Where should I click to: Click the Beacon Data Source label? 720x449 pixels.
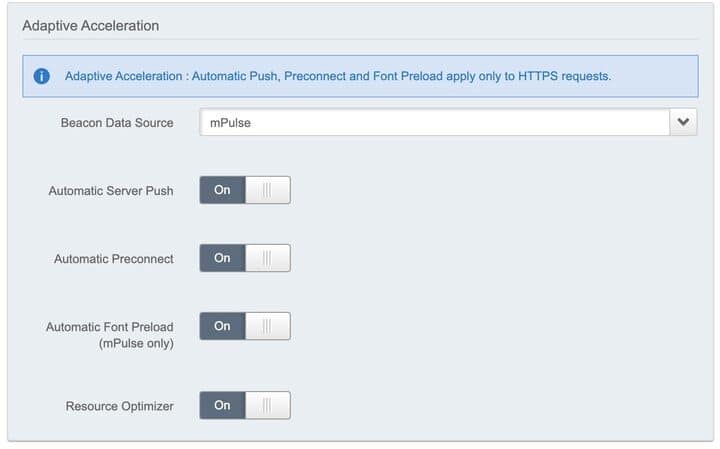pos(117,123)
